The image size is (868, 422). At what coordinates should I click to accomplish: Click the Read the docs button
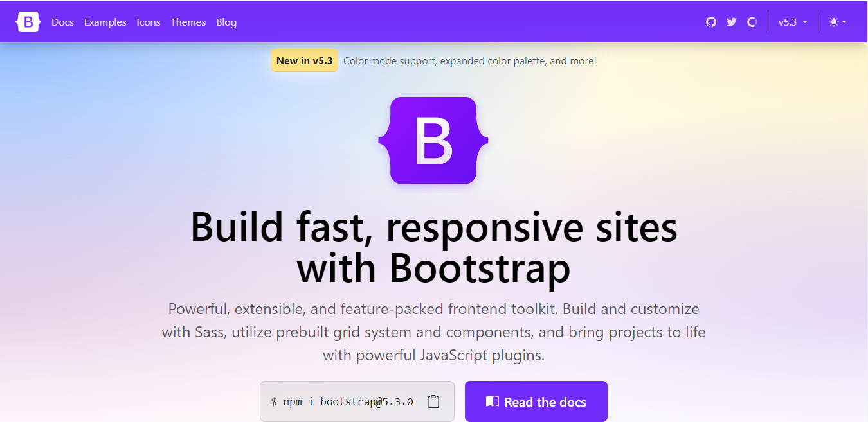[536, 401]
